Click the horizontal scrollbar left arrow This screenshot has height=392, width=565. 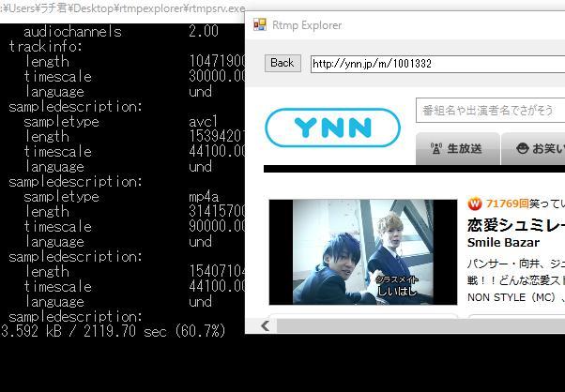266,325
